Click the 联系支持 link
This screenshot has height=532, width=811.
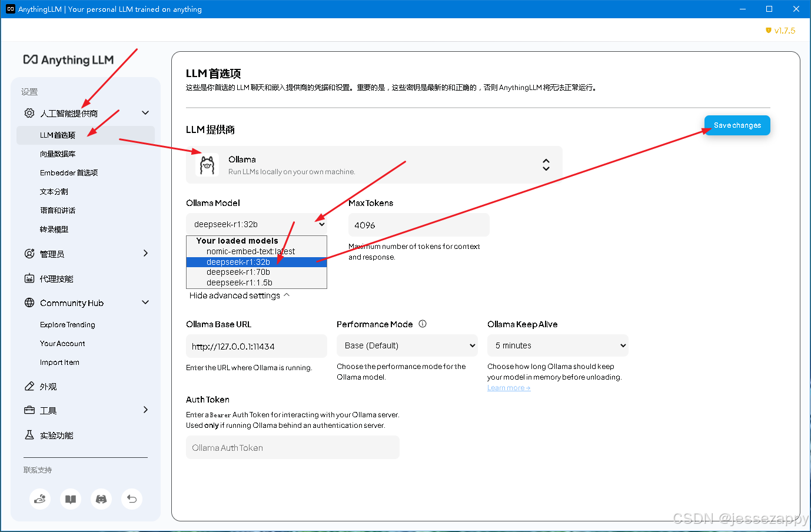click(x=38, y=470)
